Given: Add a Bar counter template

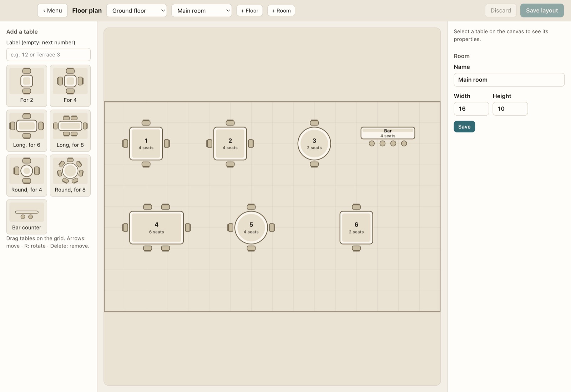Looking at the screenshot, I should [x=27, y=217].
